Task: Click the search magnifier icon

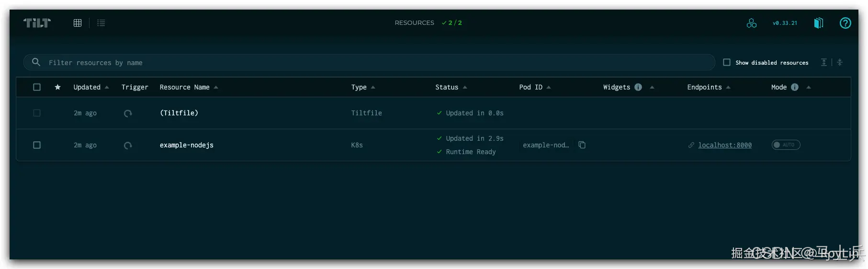Action: pyautogui.click(x=36, y=62)
